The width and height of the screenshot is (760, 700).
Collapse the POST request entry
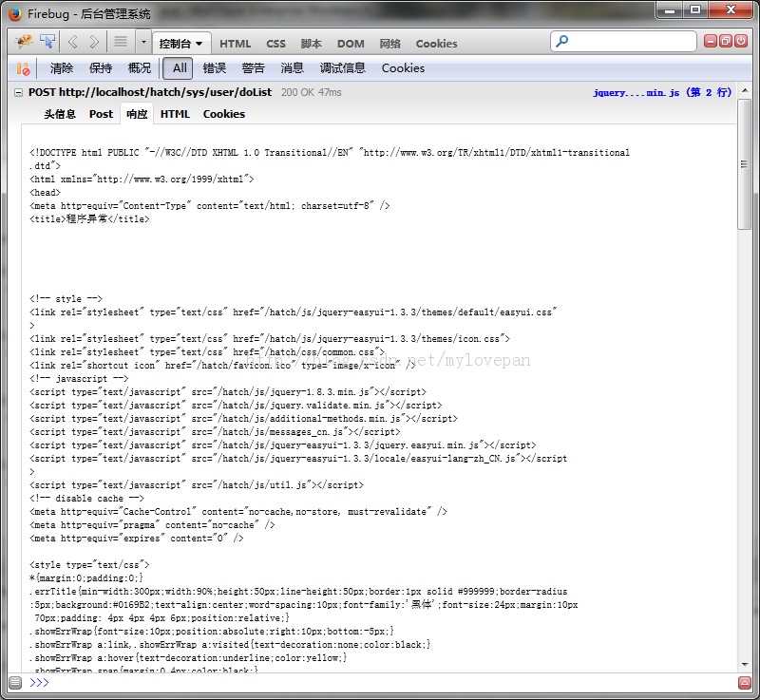click(x=18, y=92)
